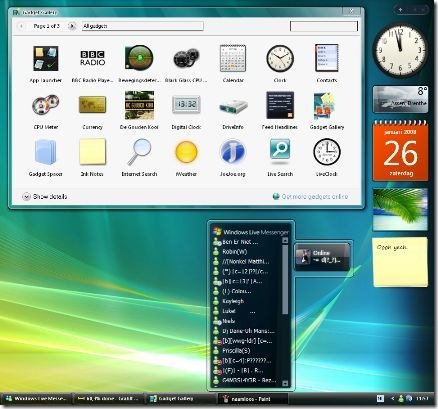Click the Online status flyout panel

[x=322, y=256]
